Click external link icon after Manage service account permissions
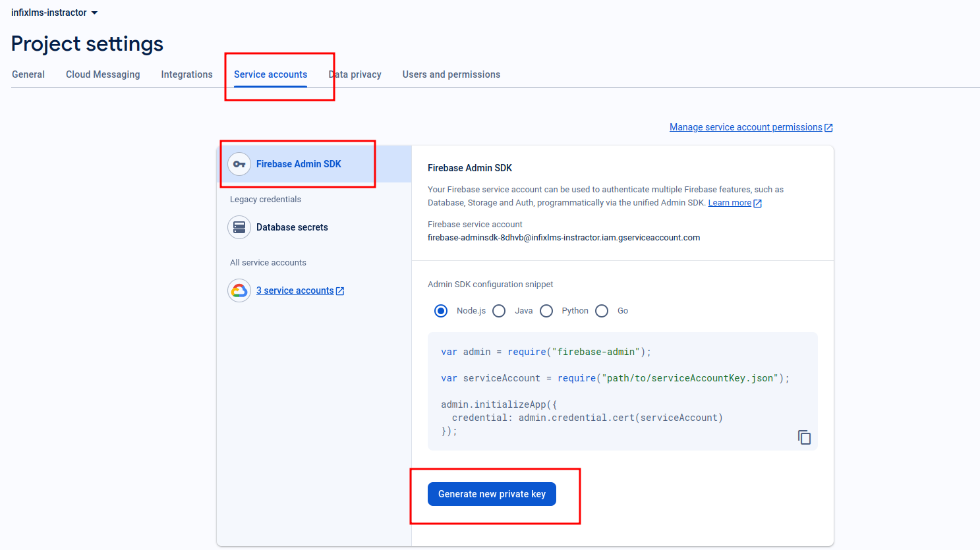The height and width of the screenshot is (550, 980). click(x=829, y=128)
